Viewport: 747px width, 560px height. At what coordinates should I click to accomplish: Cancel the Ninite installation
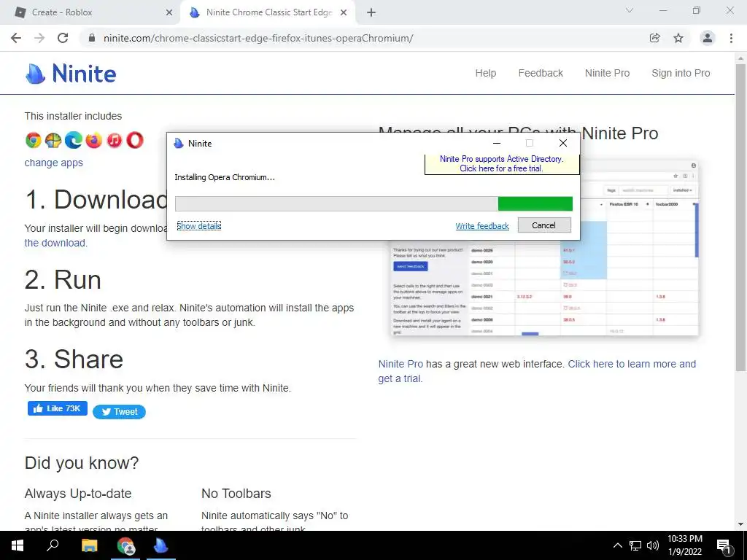544,225
